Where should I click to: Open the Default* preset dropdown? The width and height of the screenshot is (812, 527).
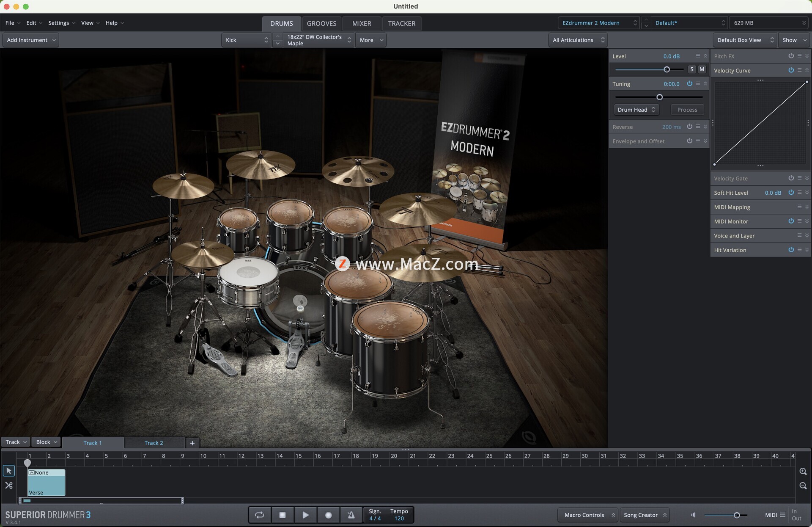coord(689,23)
